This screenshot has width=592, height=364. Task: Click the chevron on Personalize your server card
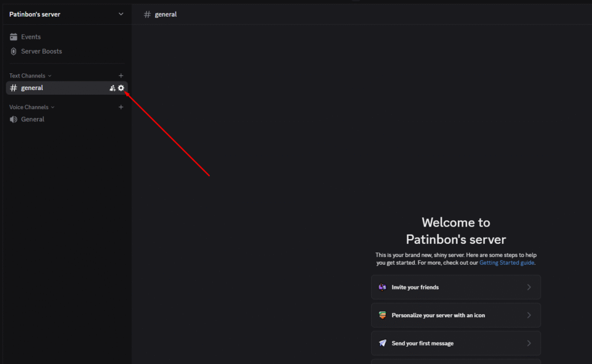(529, 315)
